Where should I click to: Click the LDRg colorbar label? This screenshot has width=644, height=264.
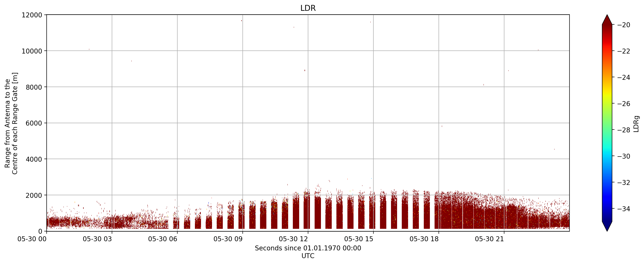[x=636, y=124]
